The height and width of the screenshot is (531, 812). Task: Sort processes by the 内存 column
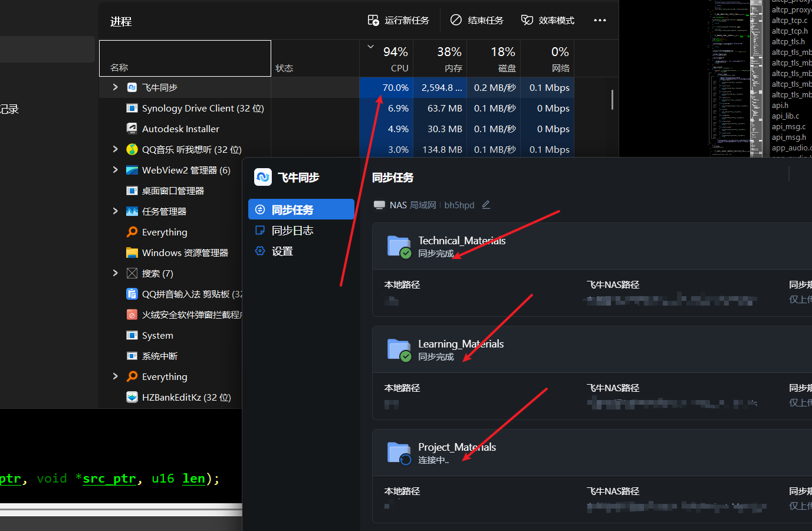point(440,58)
